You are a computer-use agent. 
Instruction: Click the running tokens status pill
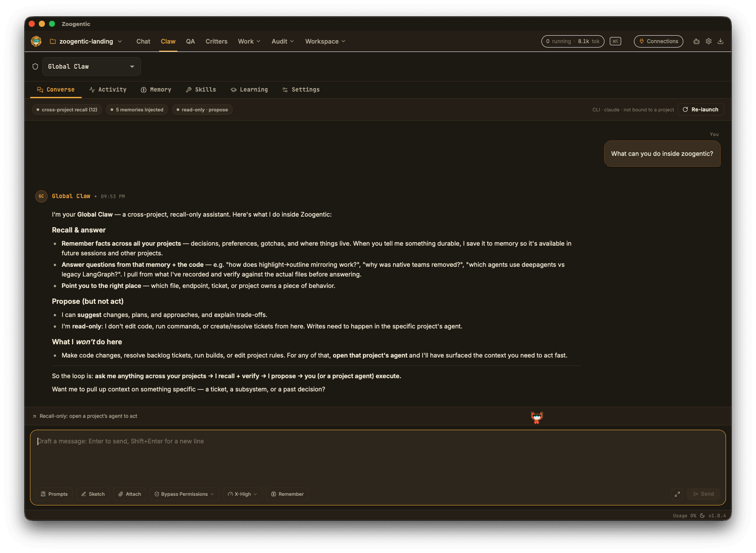573,41
